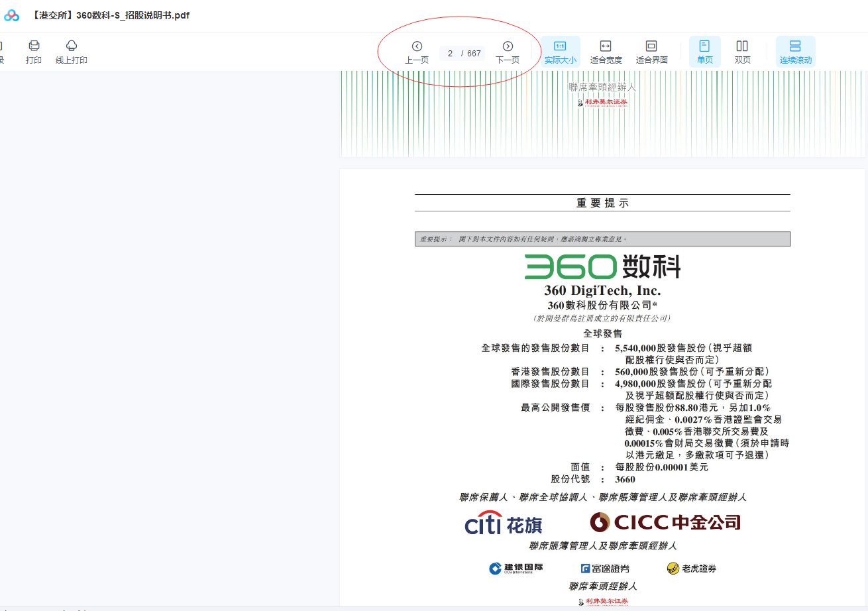Select fit to width (适合宽度)

click(x=606, y=51)
